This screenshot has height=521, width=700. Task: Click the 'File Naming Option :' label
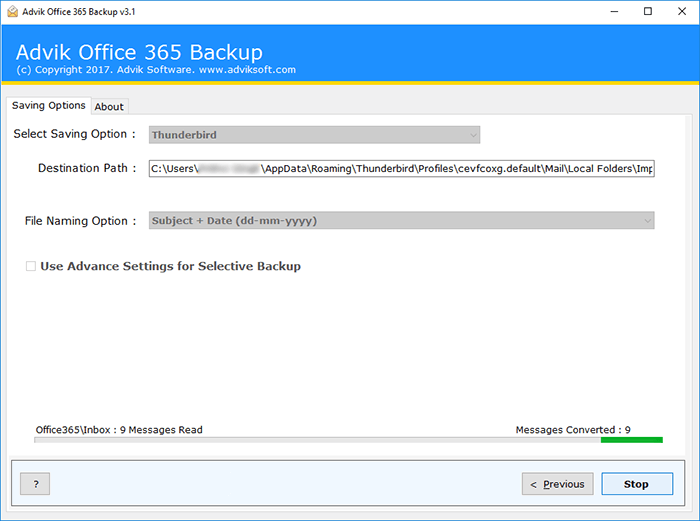pos(80,221)
